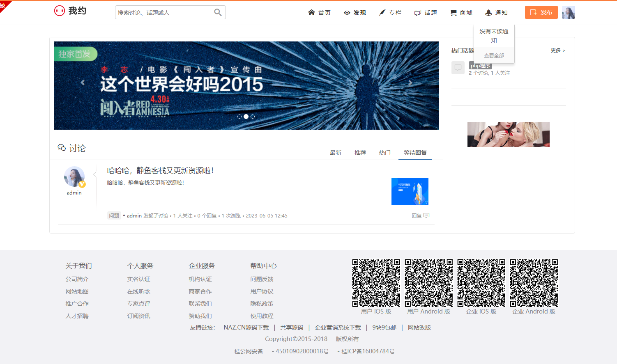Select the first carousel dot indicator
617x364 pixels.
[239, 117]
